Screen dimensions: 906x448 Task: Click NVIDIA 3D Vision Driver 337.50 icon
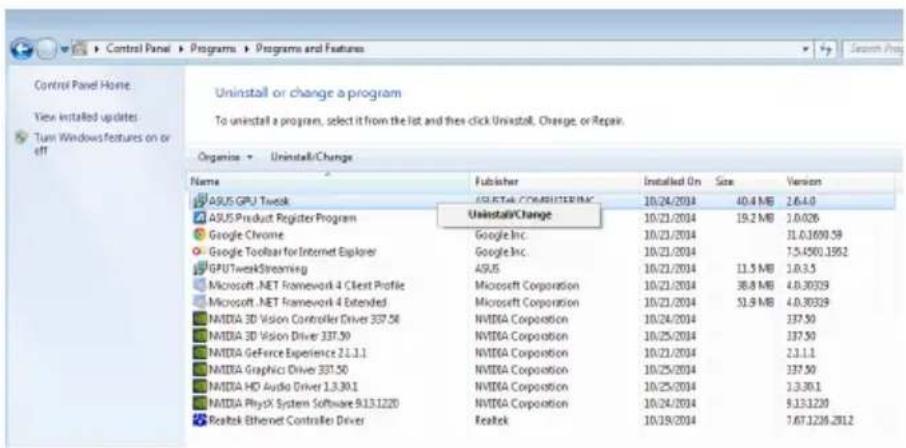199,336
